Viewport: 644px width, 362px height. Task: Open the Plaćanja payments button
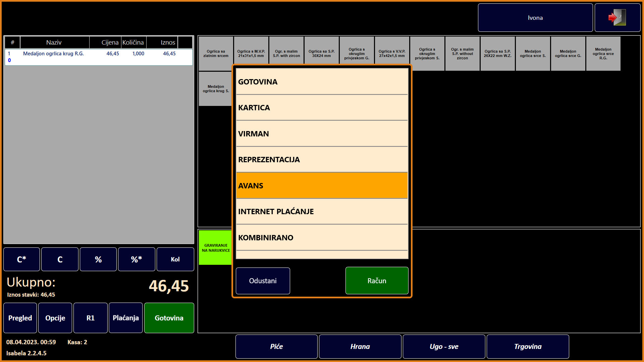tap(126, 318)
